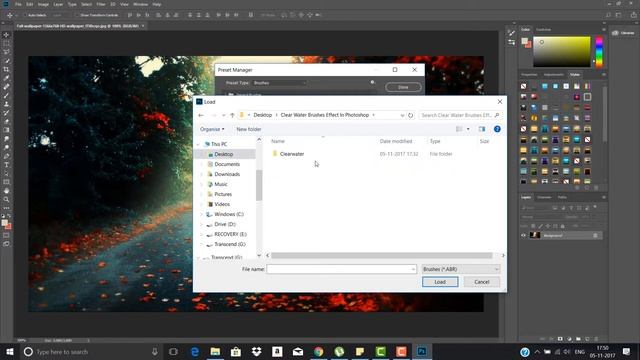The width and height of the screenshot is (640, 360).
Task: Select Downloads in the navigation tree
Action: tap(227, 174)
